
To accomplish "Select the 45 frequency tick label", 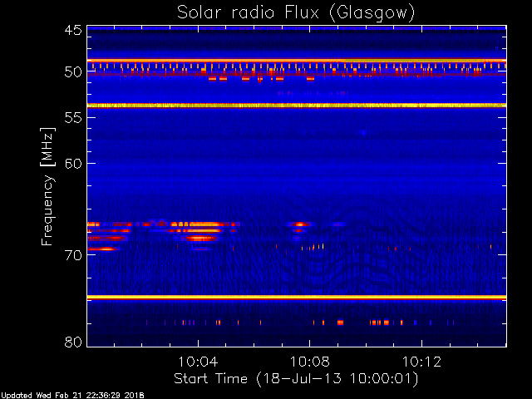I will 73,31.
